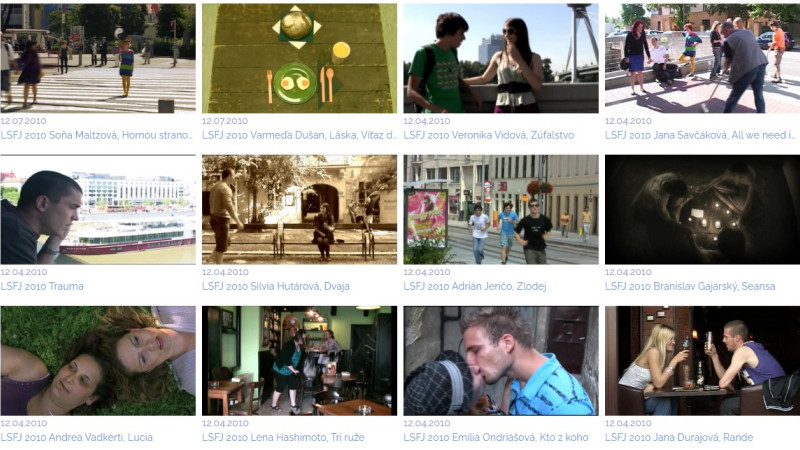Open the Jana Savčáková video title link
This screenshot has height=450, width=800.
click(701, 135)
